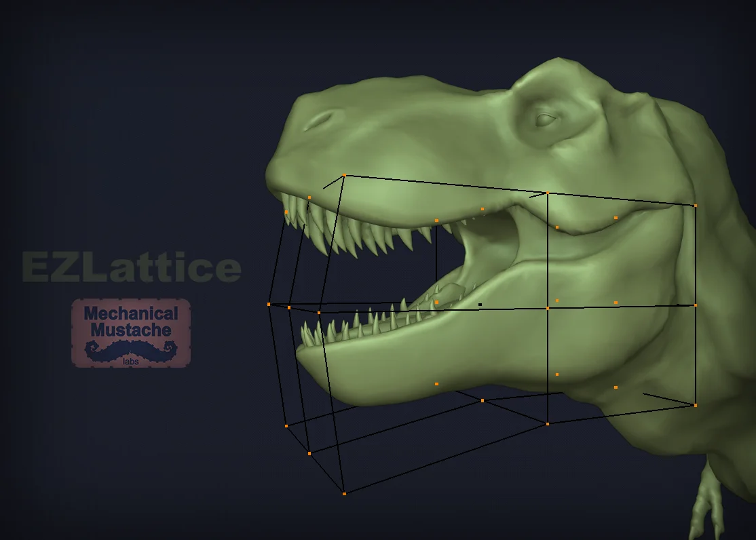Select the leftmost lattice control point

click(x=269, y=304)
